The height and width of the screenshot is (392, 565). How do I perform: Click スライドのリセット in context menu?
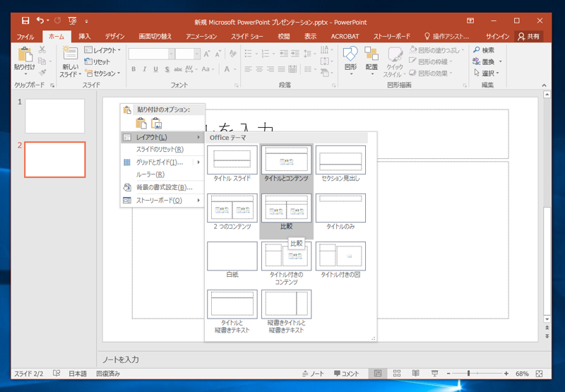pos(159,150)
